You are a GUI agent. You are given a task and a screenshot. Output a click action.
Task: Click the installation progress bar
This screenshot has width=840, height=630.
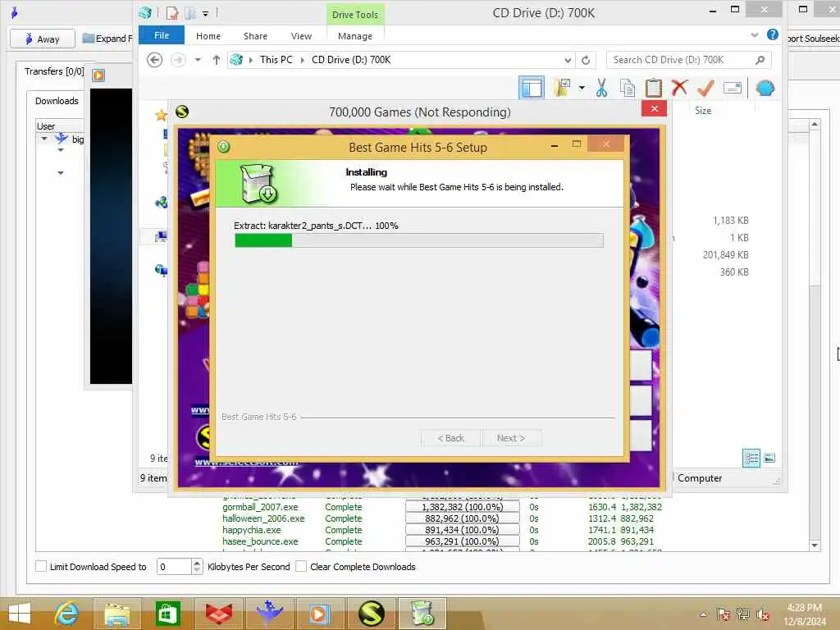(419, 240)
